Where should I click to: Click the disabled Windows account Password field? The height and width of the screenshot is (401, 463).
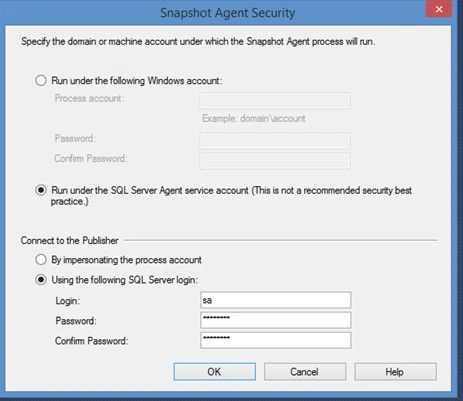click(275, 141)
